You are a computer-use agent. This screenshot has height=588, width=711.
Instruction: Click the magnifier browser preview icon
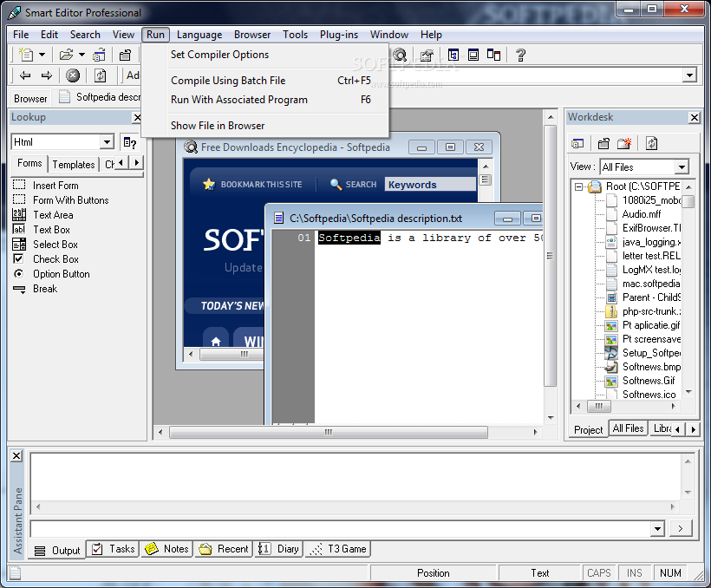click(400, 55)
